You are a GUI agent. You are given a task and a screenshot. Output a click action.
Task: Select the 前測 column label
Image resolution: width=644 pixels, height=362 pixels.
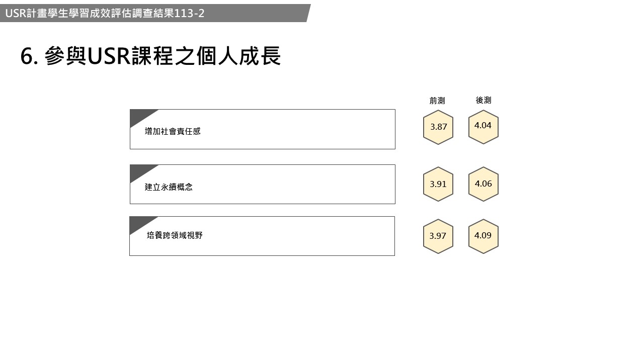437,101
